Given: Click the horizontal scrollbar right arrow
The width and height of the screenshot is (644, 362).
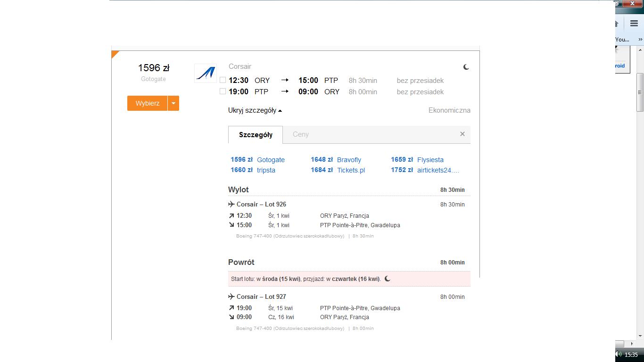Looking at the screenshot, I should (x=633, y=344).
